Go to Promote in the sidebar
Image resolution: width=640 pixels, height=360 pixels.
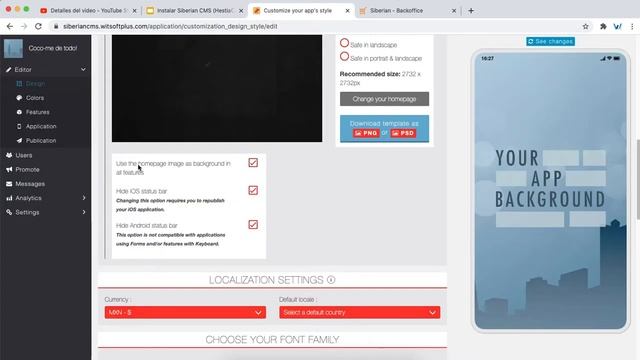(27, 170)
